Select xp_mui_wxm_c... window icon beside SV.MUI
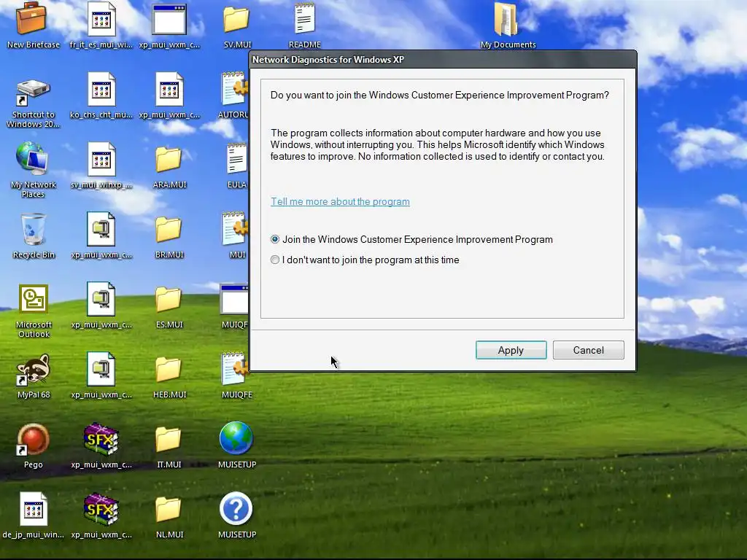747x560 pixels. coord(169,19)
